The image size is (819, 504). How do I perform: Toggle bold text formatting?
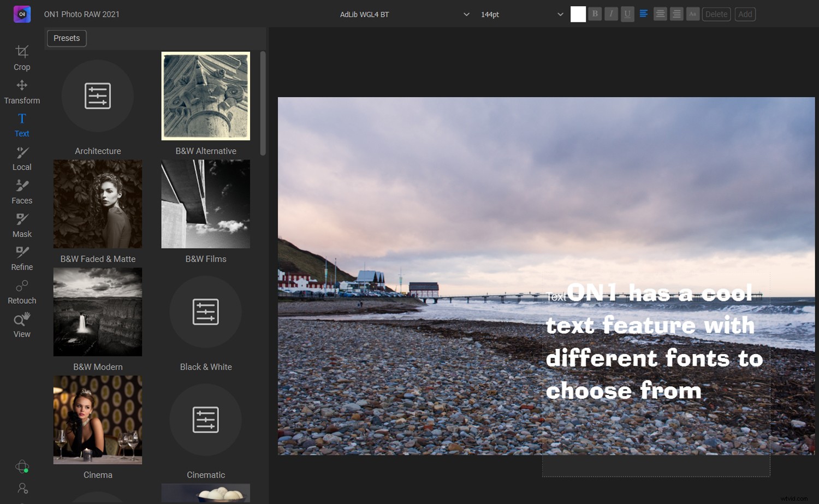595,14
